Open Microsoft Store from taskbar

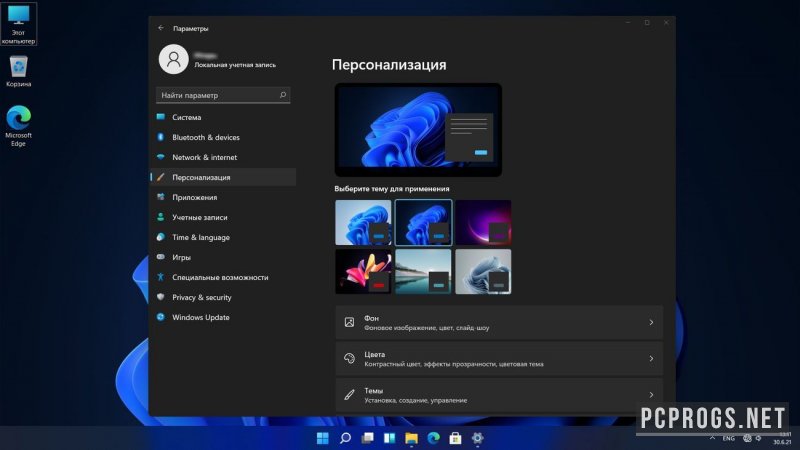pos(455,438)
